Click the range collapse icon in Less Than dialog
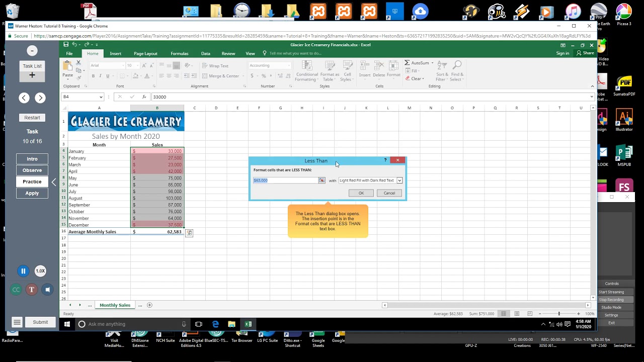This screenshot has height=362, width=644. [x=322, y=180]
